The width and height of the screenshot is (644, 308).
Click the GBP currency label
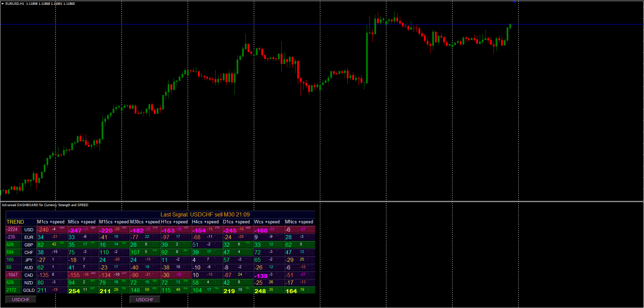pos(29,245)
